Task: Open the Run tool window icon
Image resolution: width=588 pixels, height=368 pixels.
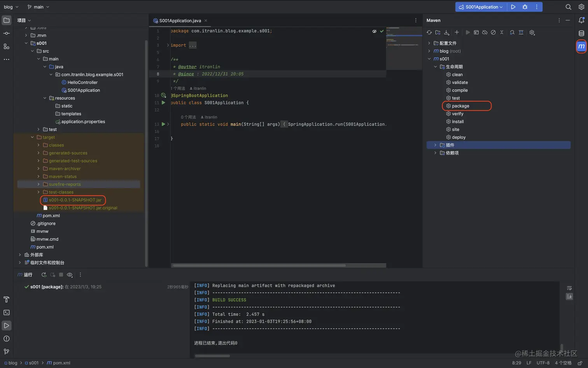Action: (7, 326)
